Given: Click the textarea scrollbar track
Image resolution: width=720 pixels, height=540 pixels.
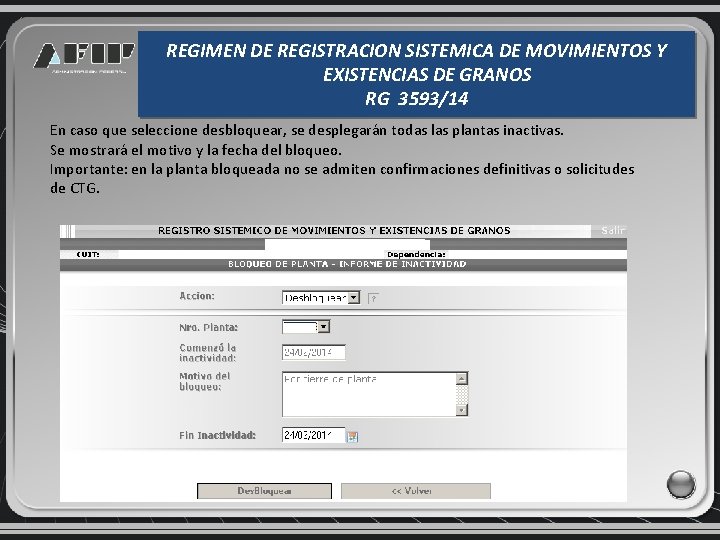Looking at the screenshot, I should pos(461,394).
